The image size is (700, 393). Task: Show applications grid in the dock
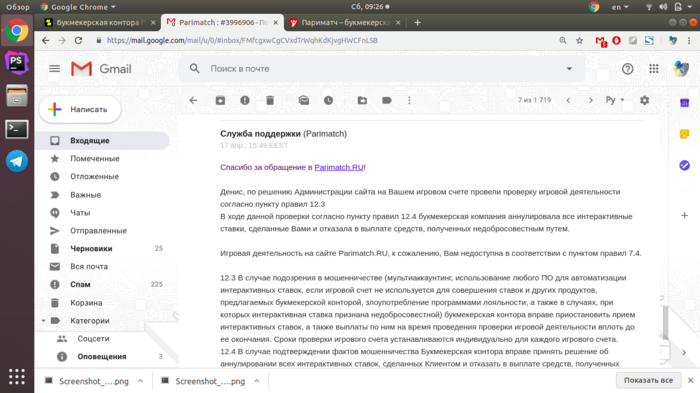coord(17,376)
